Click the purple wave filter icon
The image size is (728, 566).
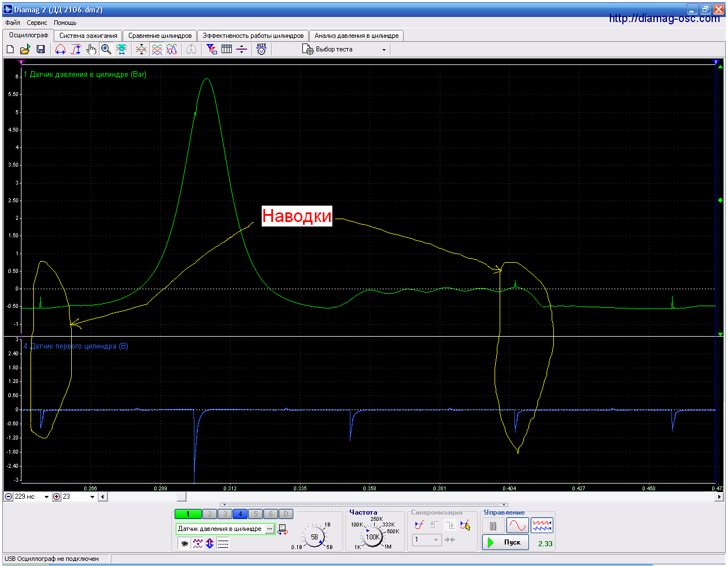click(x=197, y=543)
